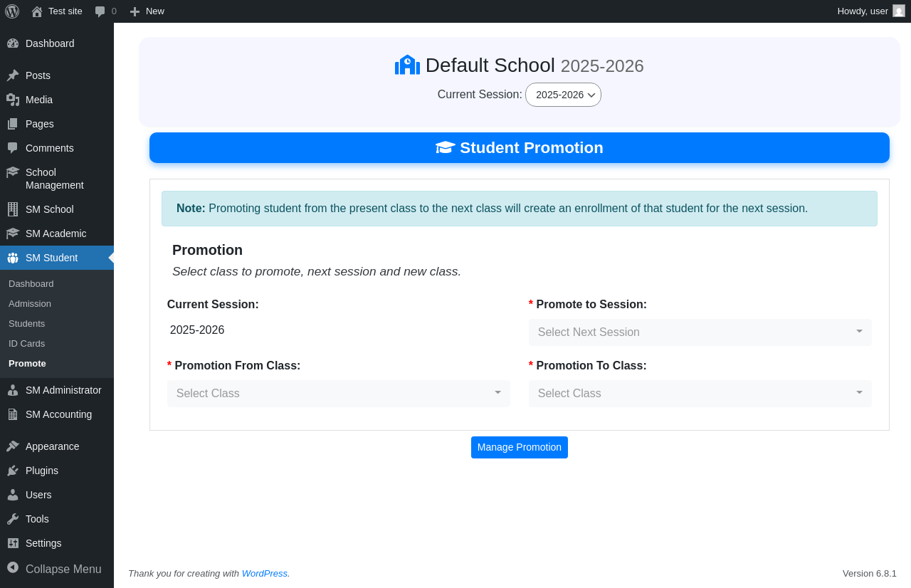Click the Collapse Menu arrow icon
Image resolution: width=911 pixels, height=588 pixels.
pos(13,567)
